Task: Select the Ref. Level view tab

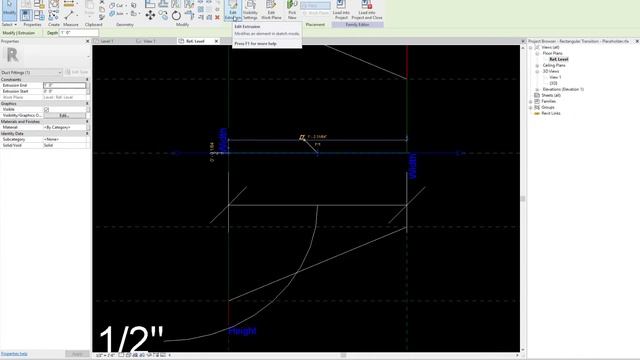Action: 195,41
